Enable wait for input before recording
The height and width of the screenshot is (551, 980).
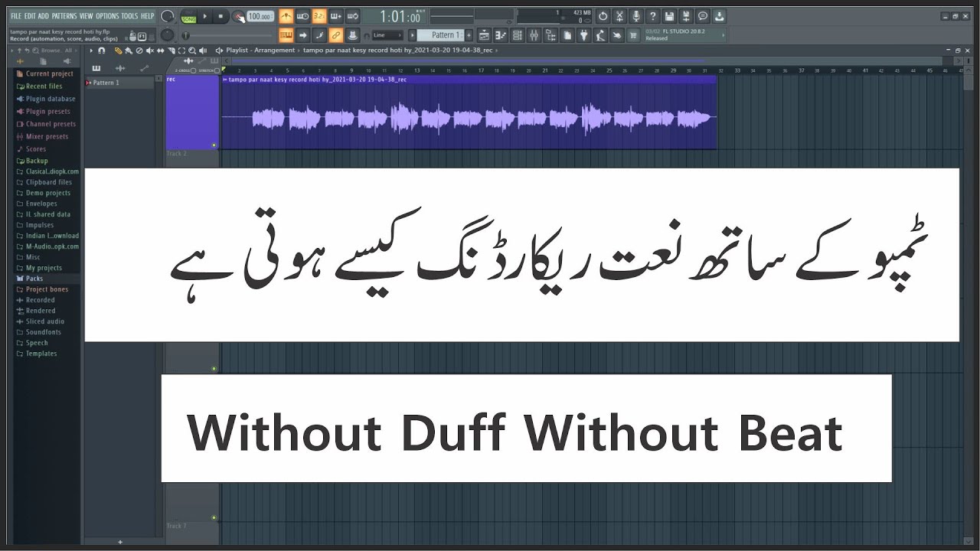pyautogui.click(x=302, y=16)
